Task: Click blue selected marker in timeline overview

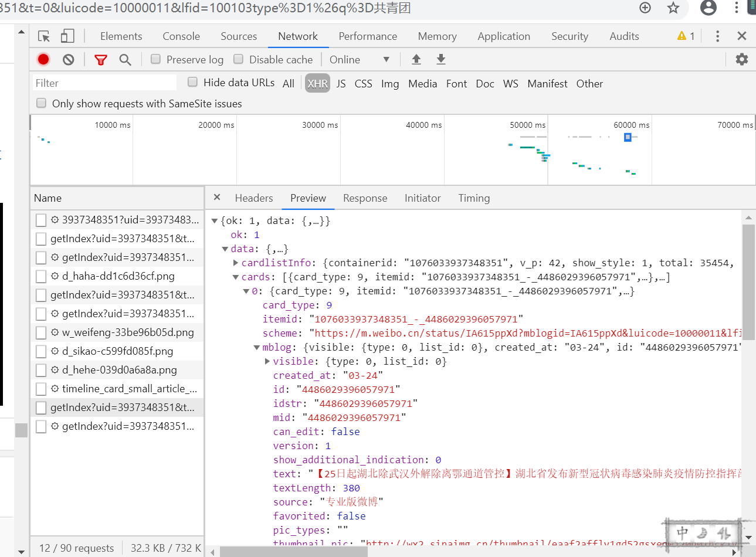Action: pos(628,137)
